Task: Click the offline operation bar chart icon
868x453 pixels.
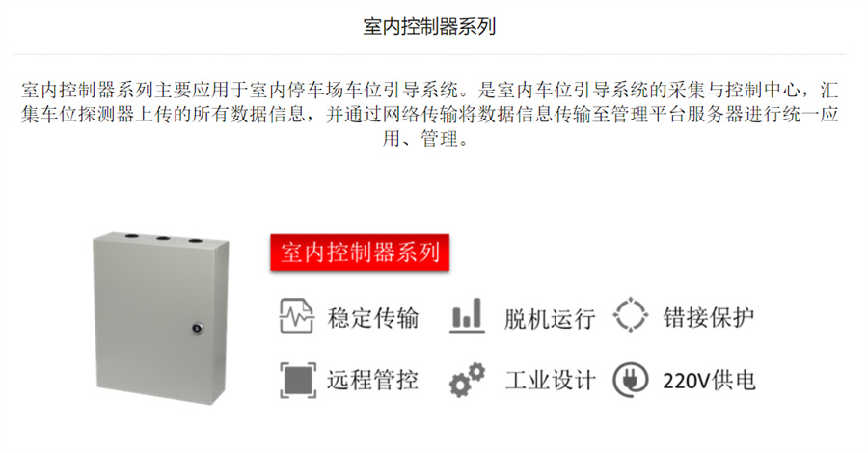Action: (x=467, y=316)
